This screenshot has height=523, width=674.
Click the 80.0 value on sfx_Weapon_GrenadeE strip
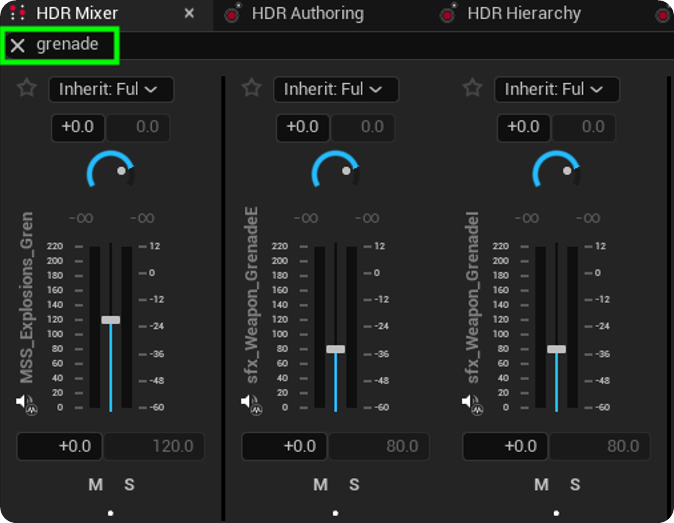coord(379,447)
